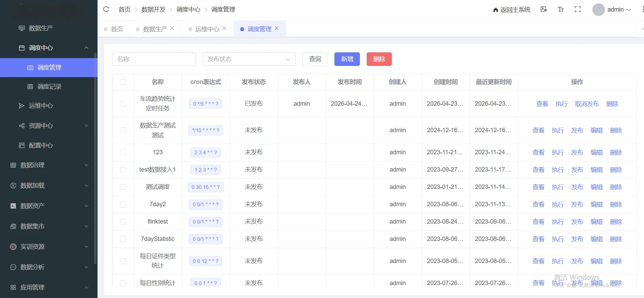Expand the 实训资源 menu chevron
644x298 pixels.
coord(86,247)
